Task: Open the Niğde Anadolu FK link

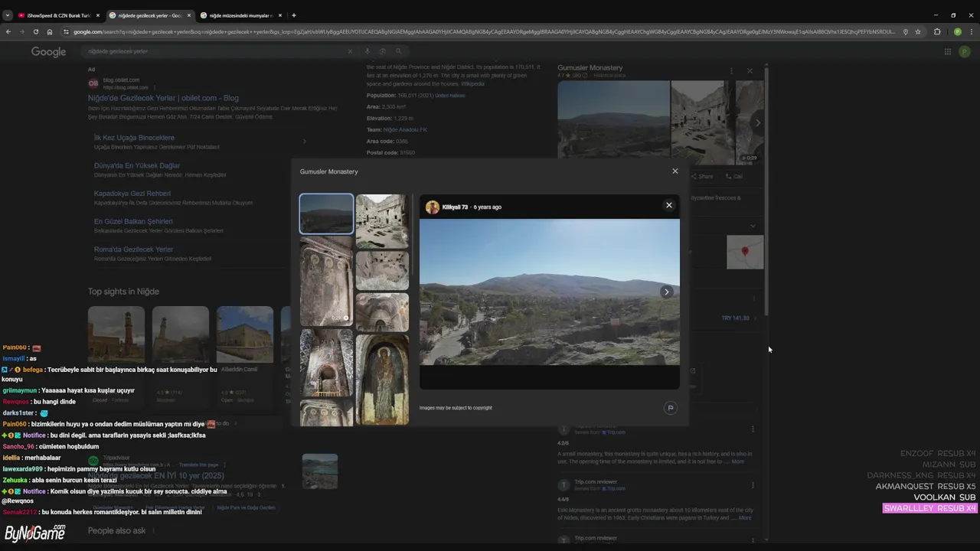Action: click(405, 129)
